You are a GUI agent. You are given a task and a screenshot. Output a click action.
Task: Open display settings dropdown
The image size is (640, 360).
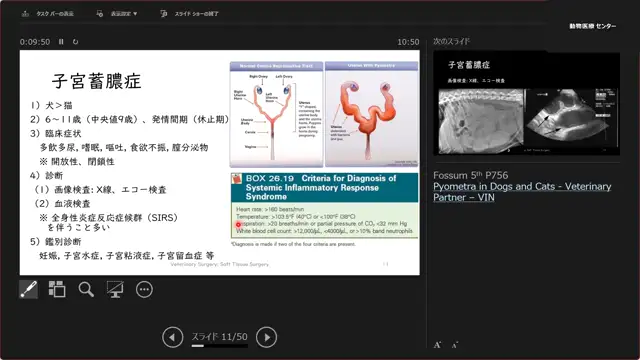[x=117, y=13]
